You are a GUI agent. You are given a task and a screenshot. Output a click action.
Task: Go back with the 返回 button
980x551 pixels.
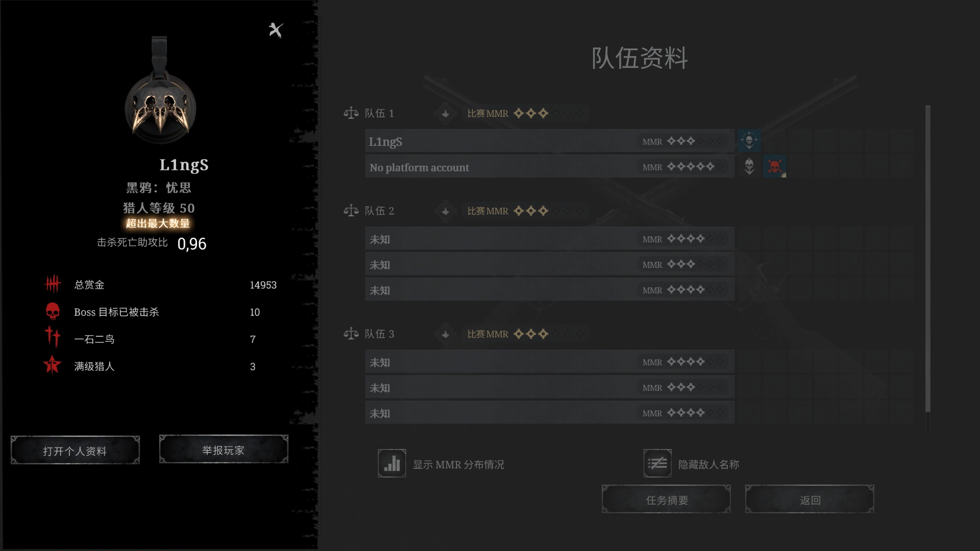point(810,499)
